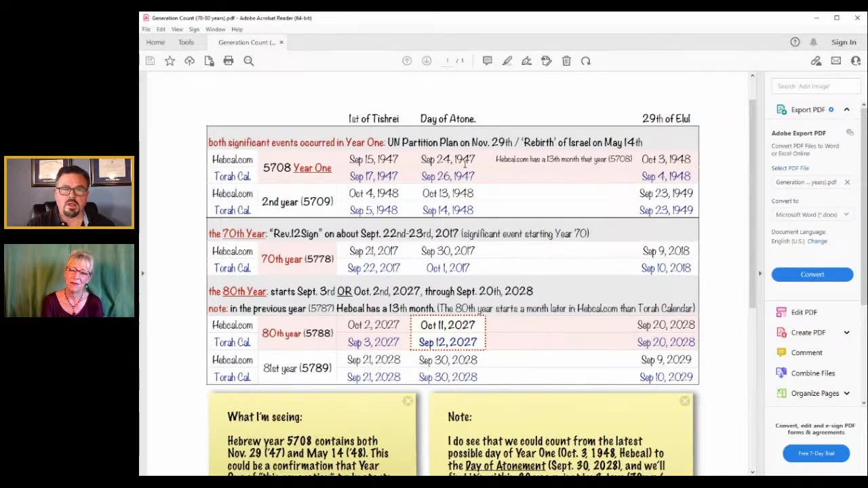Open the File menu

tap(146, 29)
